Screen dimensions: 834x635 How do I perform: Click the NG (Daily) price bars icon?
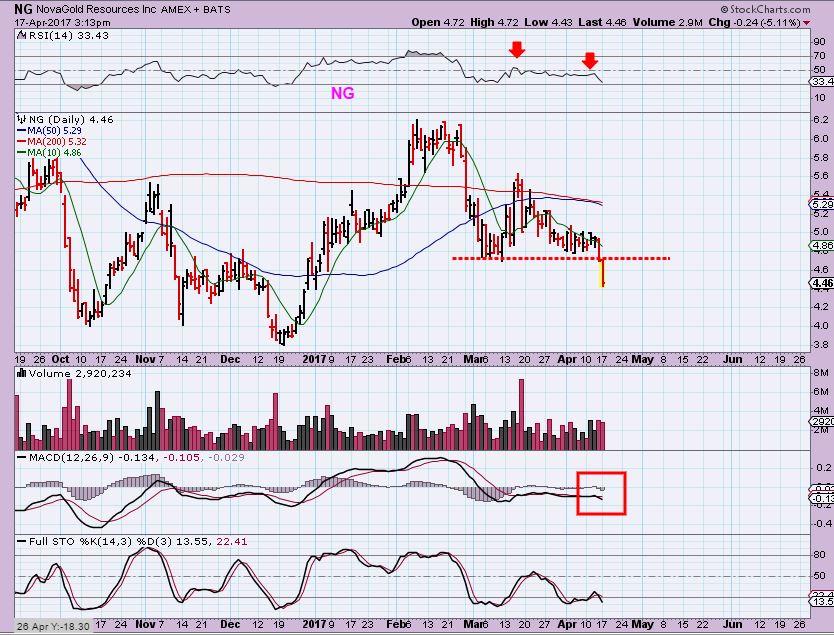21,119
